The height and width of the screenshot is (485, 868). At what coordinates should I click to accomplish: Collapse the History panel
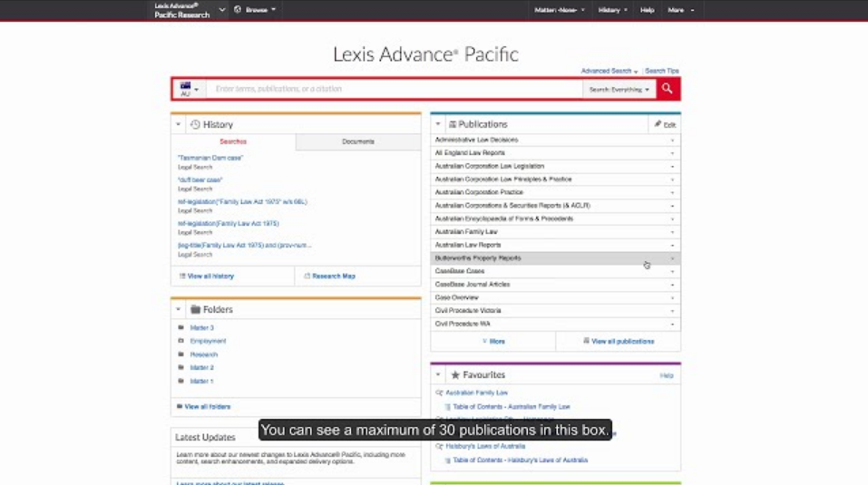179,124
